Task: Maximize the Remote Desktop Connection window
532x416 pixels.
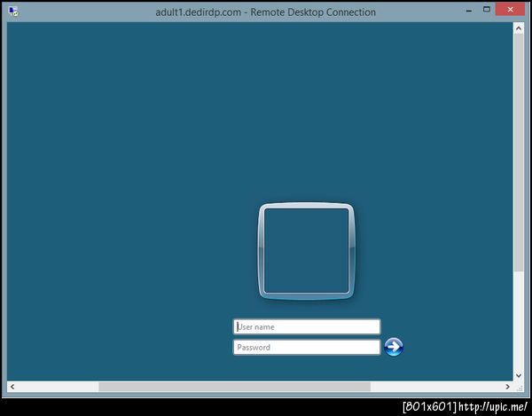Action: (x=486, y=10)
